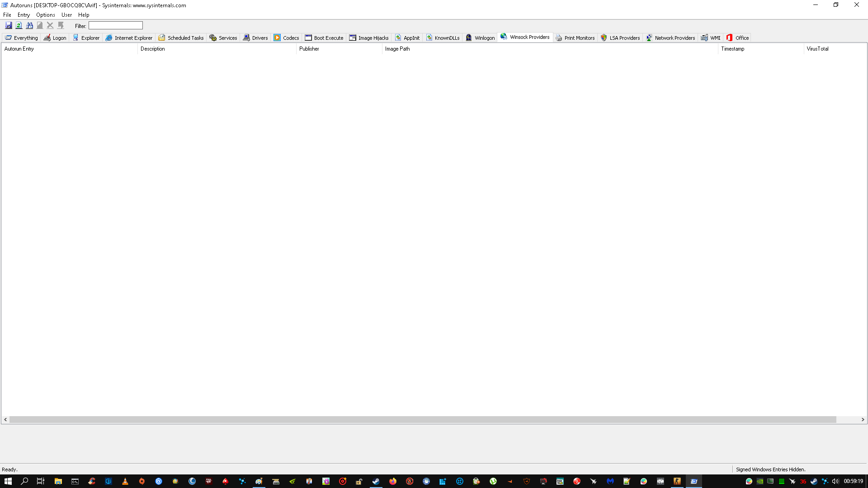The height and width of the screenshot is (488, 868).
Task: Sort by Publisher column header
Action: point(309,49)
